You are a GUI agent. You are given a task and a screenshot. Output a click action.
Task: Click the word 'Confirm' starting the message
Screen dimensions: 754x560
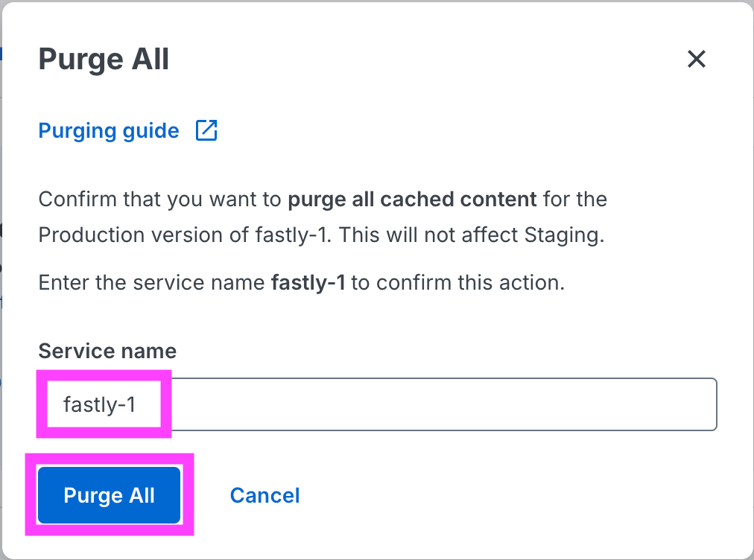tap(78, 200)
